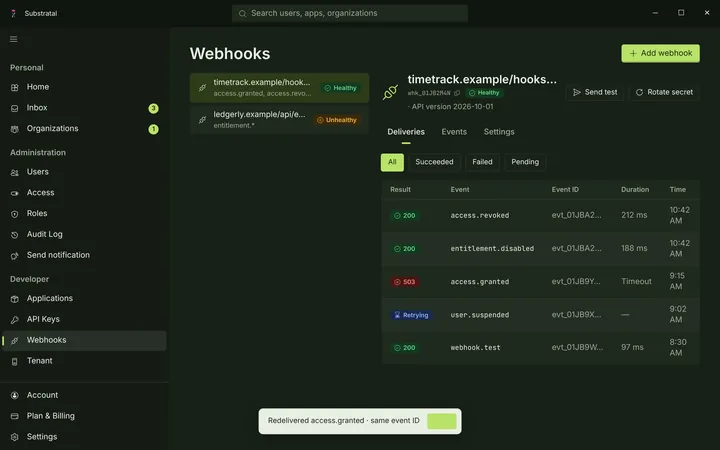
Task: Open Applications under Developer
Action: 84,298
